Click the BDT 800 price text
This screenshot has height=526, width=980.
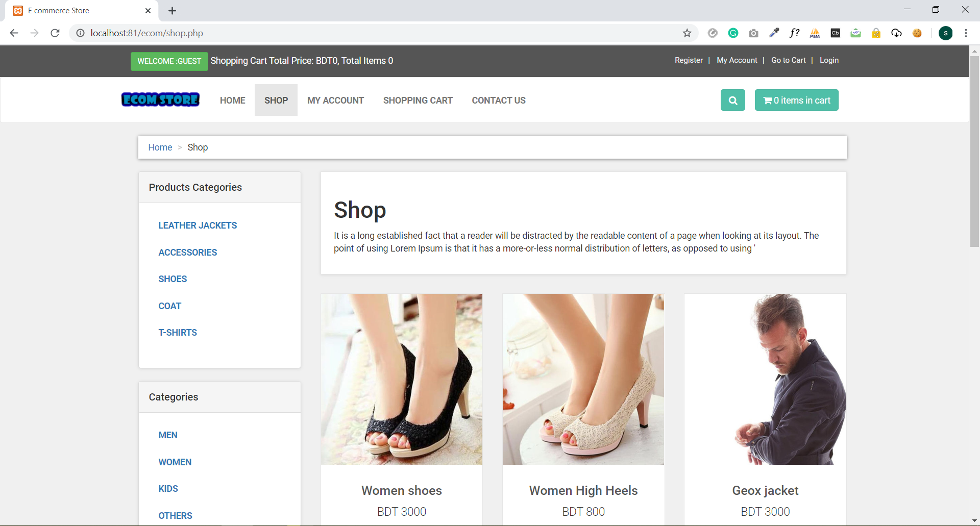(x=583, y=512)
